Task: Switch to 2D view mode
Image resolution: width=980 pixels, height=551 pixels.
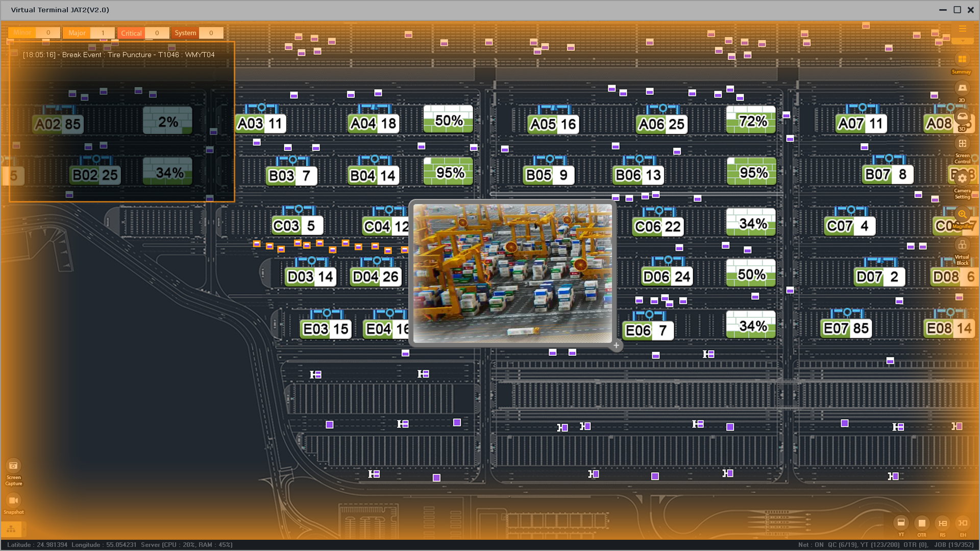Action: click(962, 88)
